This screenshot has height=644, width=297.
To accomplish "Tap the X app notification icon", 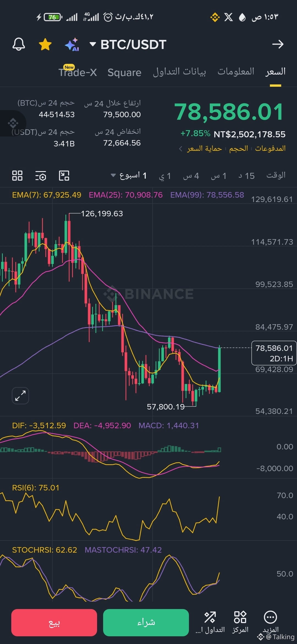I will (228, 17).
